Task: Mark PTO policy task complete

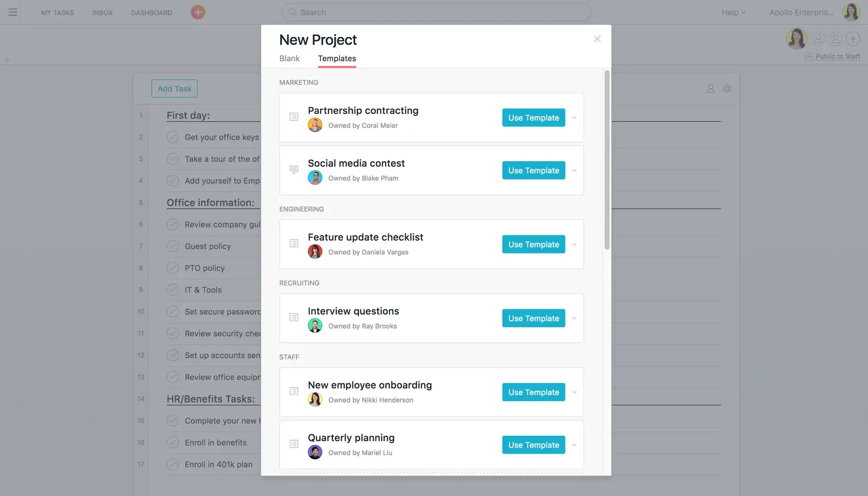Action: pyautogui.click(x=173, y=268)
